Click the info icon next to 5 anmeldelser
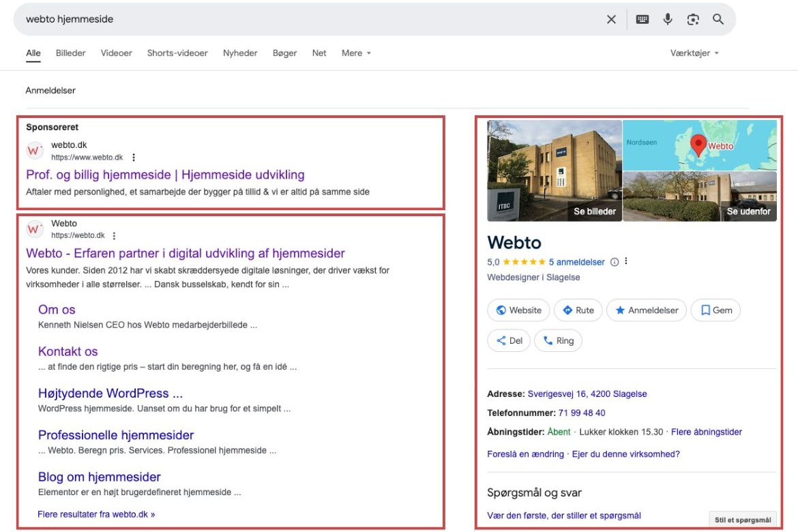The width and height of the screenshot is (798, 532). 615,262
